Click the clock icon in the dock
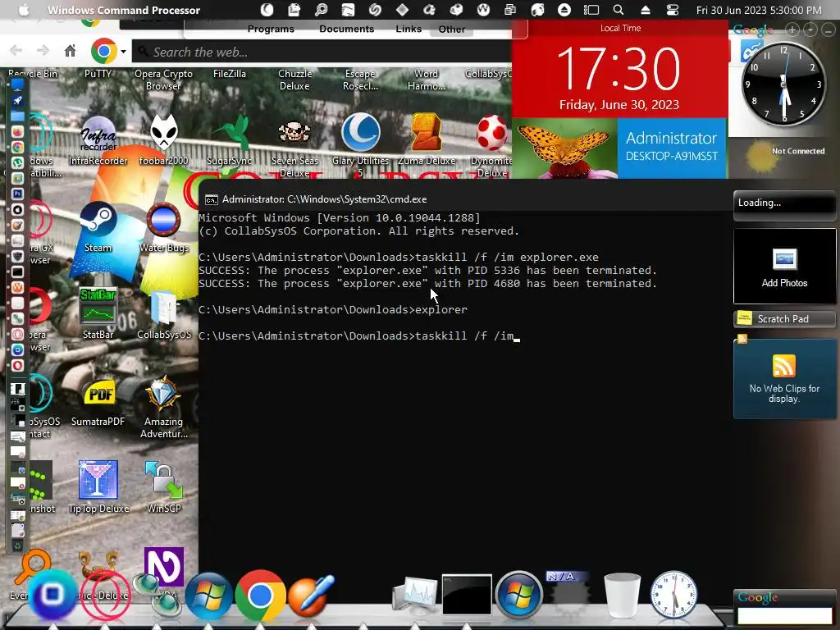 click(x=674, y=595)
